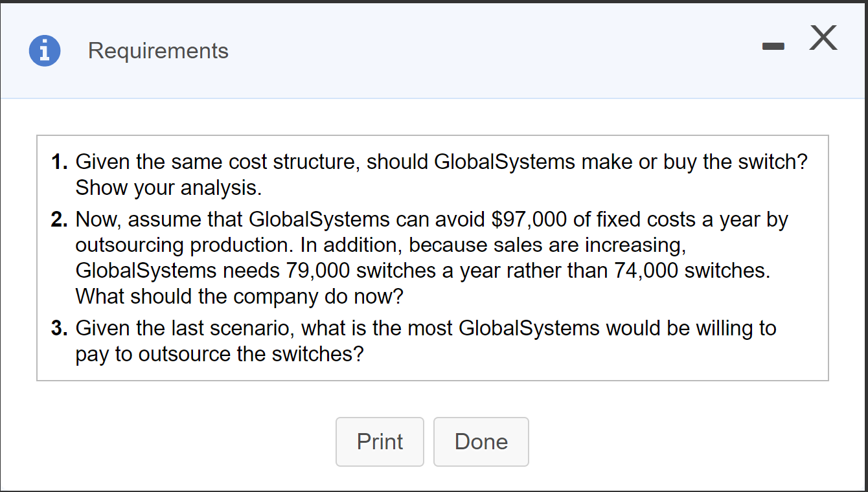Click the bold number 2 label
This screenshot has height=492, width=868.
[60, 219]
